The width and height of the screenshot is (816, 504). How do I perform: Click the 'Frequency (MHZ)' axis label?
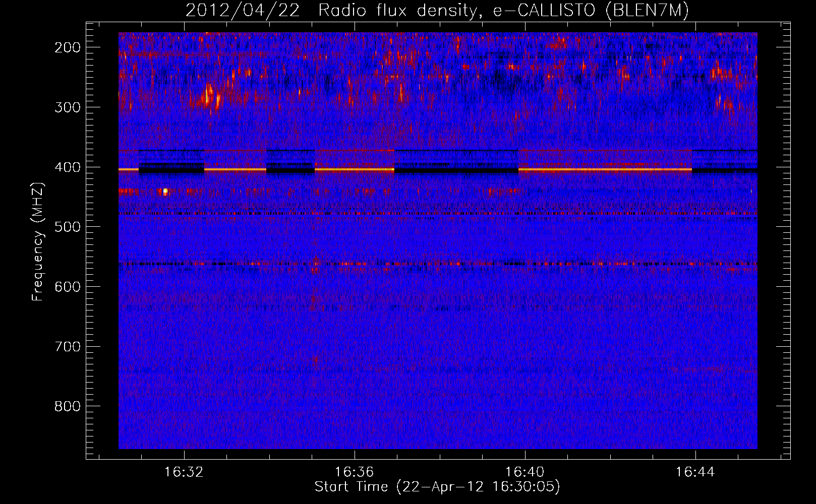37,242
